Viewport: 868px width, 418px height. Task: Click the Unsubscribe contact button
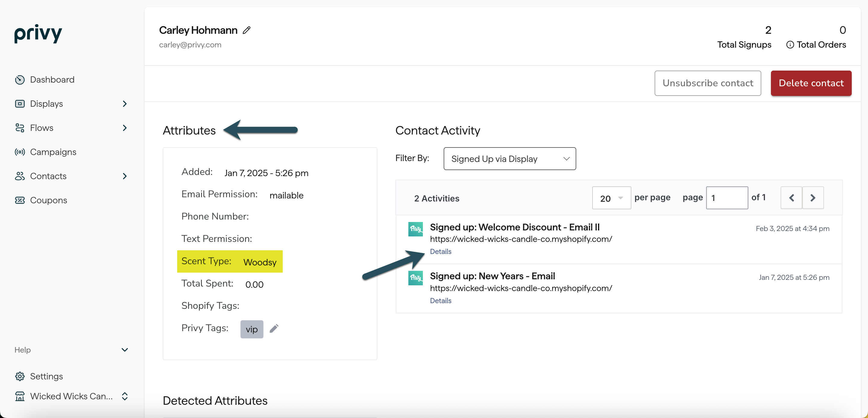coord(708,83)
